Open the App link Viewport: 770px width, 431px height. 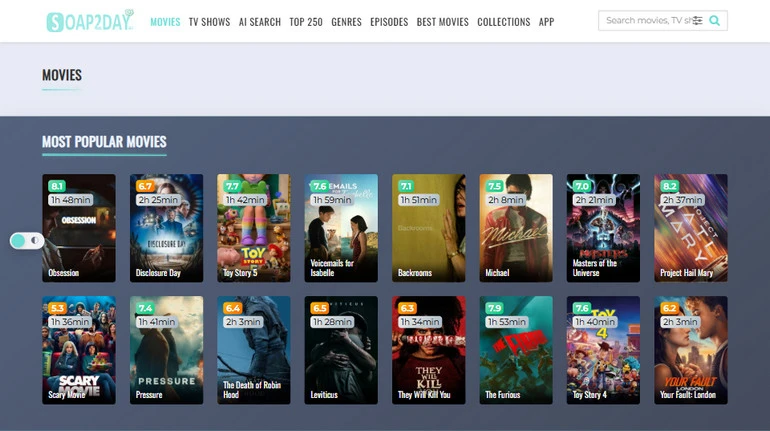tap(547, 22)
